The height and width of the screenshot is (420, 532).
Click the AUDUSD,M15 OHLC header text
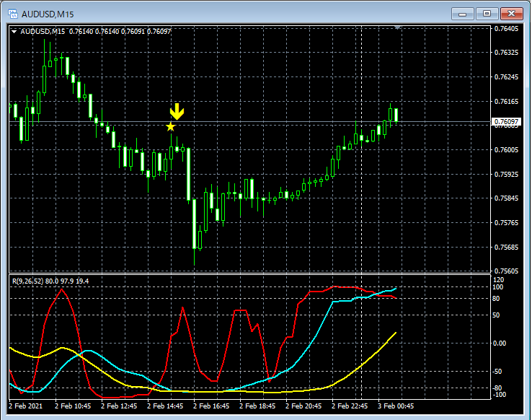pos(95,32)
